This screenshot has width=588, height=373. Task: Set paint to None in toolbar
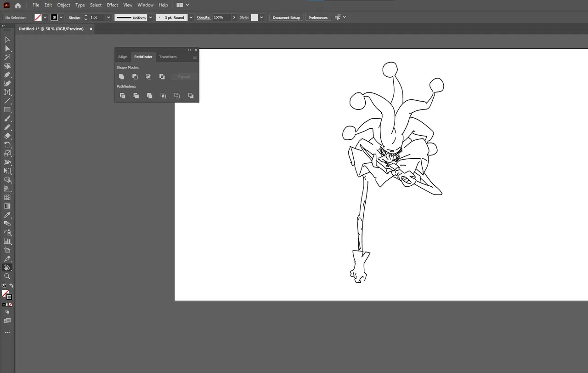pyautogui.click(x=11, y=304)
